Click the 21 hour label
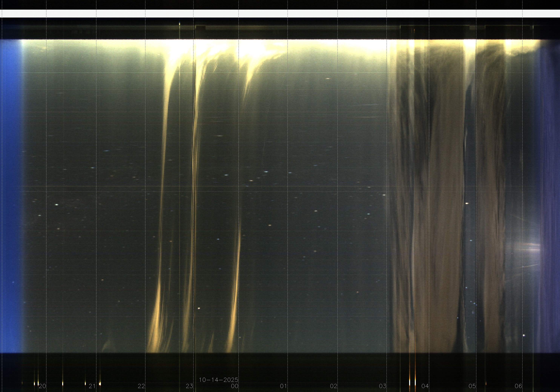The height and width of the screenshot is (392, 560). pos(92,386)
